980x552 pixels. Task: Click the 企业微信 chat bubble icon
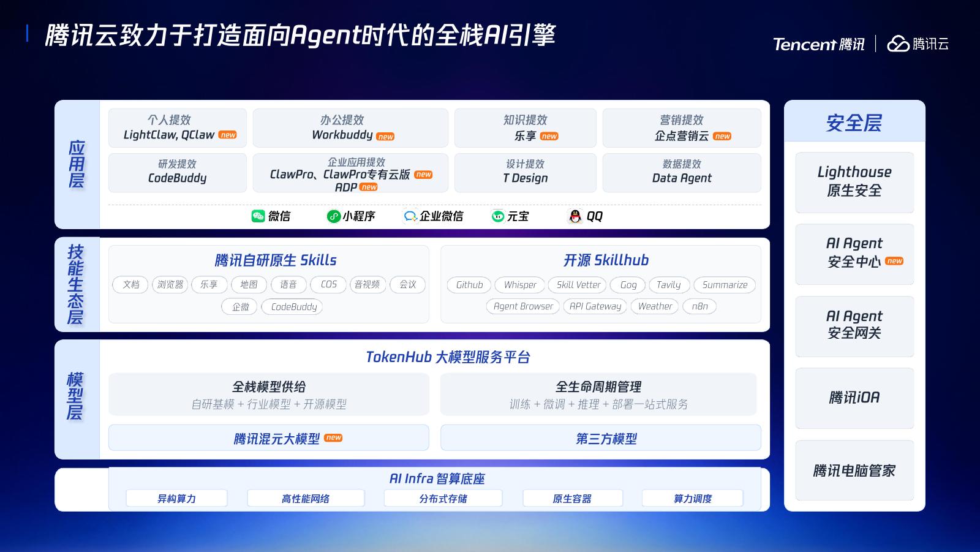pyautogui.click(x=410, y=216)
